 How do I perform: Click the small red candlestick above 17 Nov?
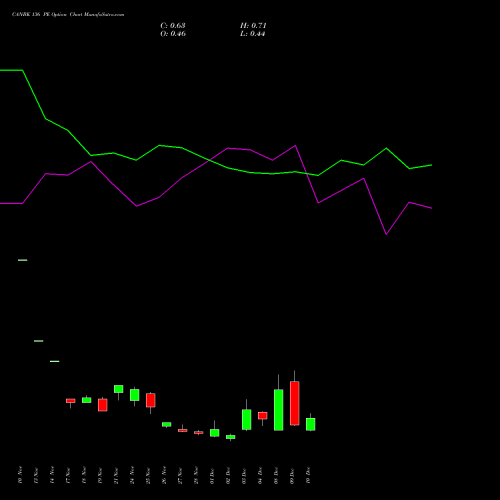pyautogui.click(x=71, y=401)
